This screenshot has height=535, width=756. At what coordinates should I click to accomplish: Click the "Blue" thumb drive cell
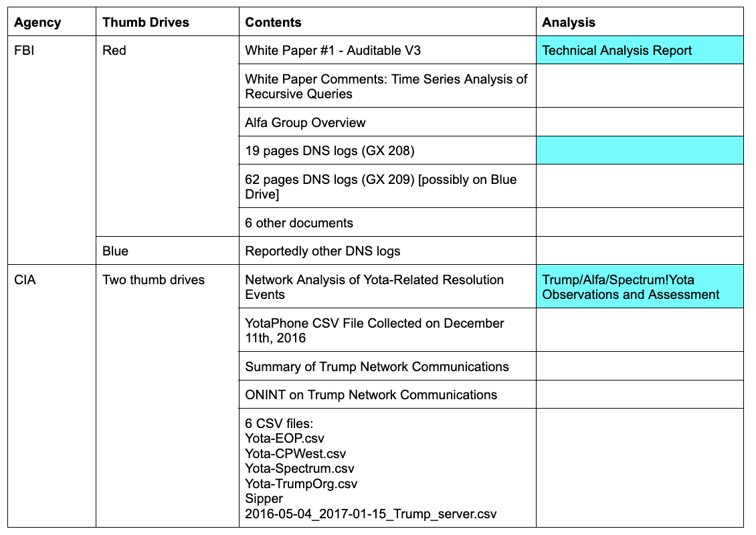[x=167, y=251]
